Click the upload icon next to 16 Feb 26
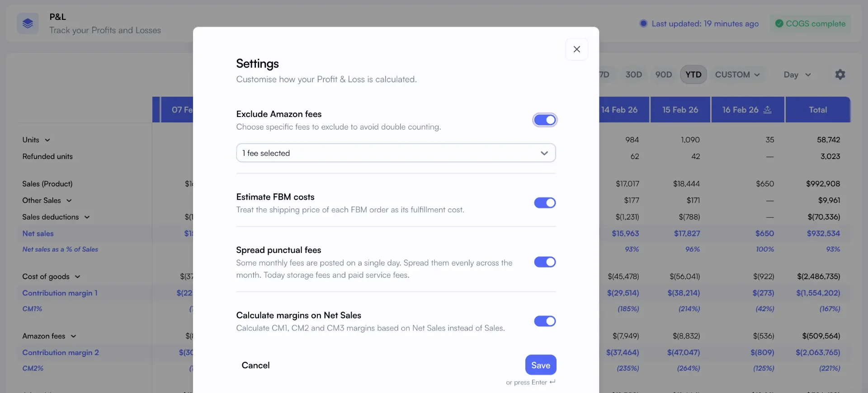This screenshot has height=393, width=868. point(767,110)
